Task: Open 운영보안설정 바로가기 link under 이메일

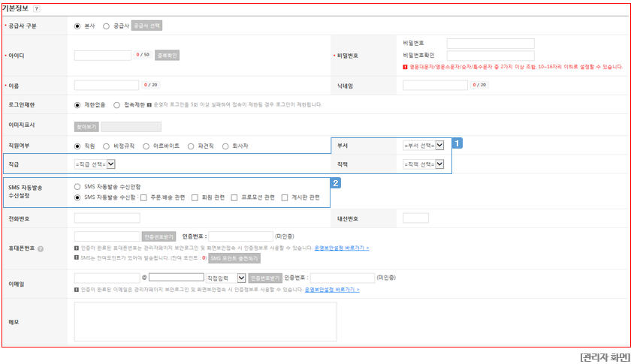Action: pos(332,290)
